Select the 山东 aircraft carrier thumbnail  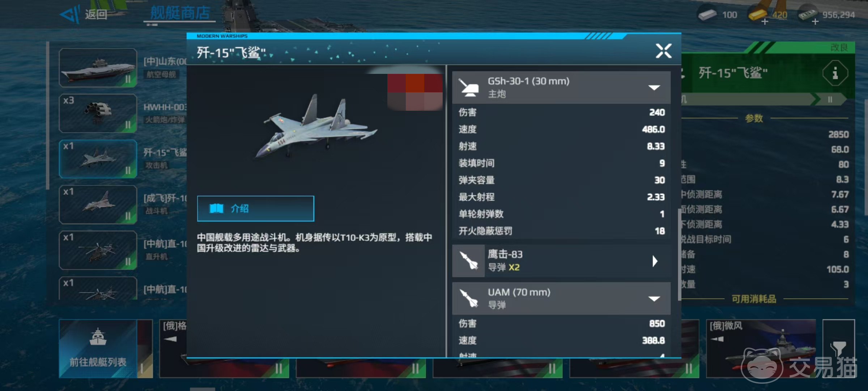(x=98, y=68)
